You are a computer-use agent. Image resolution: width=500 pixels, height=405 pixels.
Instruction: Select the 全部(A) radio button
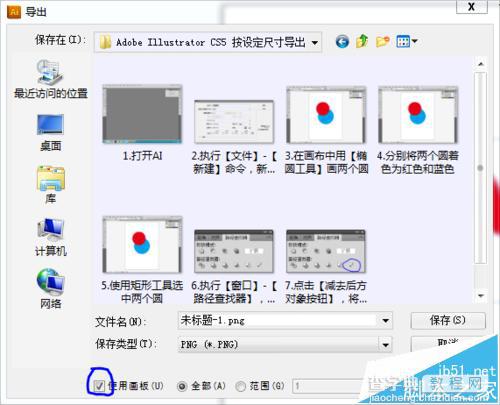coord(182,386)
